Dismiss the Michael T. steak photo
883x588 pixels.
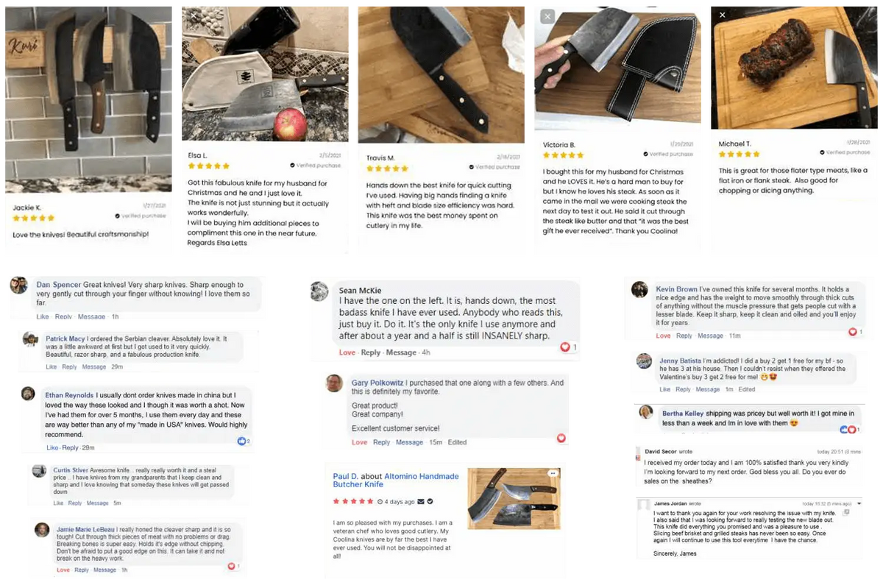(723, 15)
